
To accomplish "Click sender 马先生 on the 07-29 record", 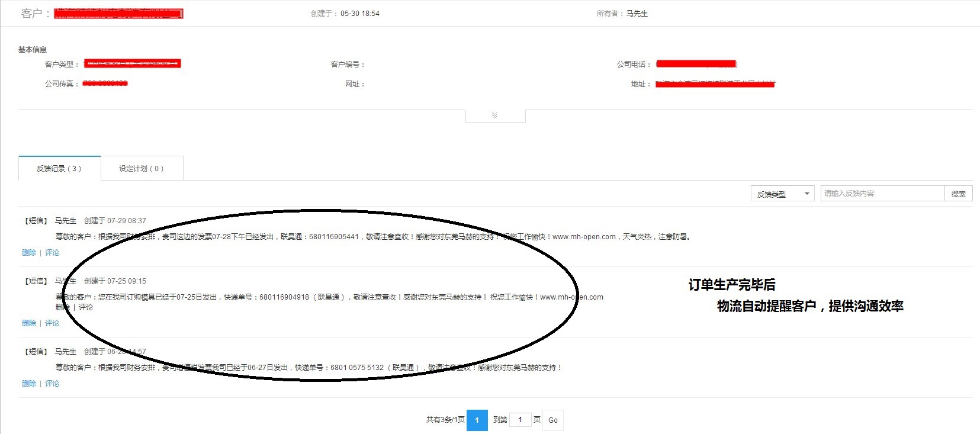I will 66,221.
